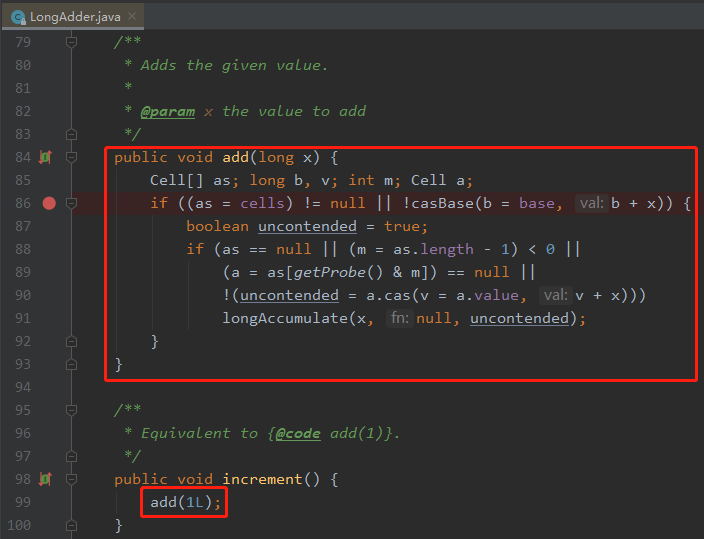The width and height of the screenshot is (704, 539).
Task: Click 'a.cas' method call on line 90
Action: click(388, 296)
